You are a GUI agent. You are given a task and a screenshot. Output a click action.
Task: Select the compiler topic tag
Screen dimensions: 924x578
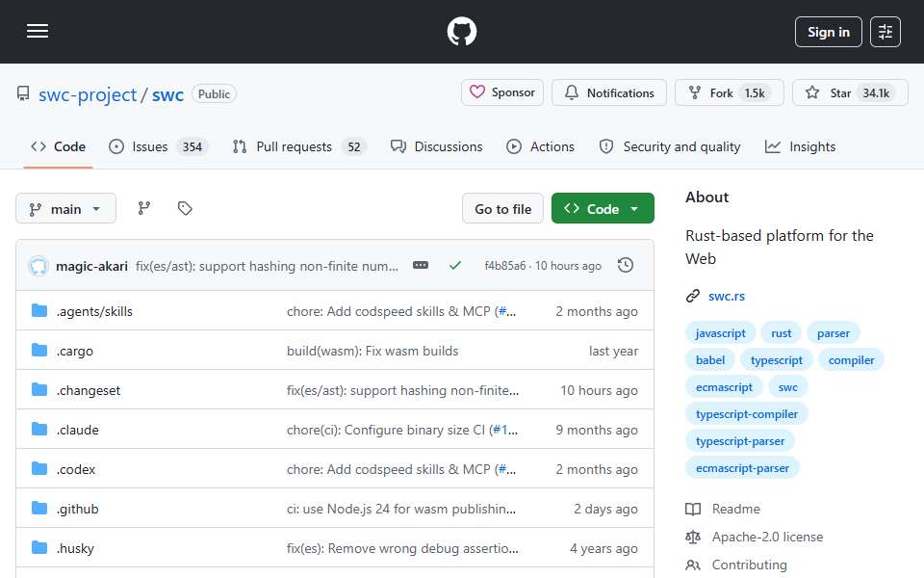pyautogui.click(x=851, y=360)
